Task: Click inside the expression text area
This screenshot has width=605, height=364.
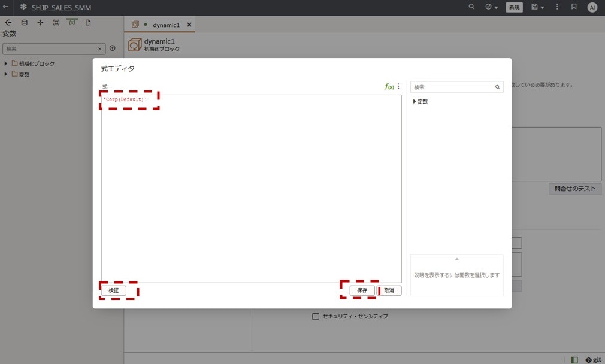Action: pyautogui.click(x=251, y=189)
